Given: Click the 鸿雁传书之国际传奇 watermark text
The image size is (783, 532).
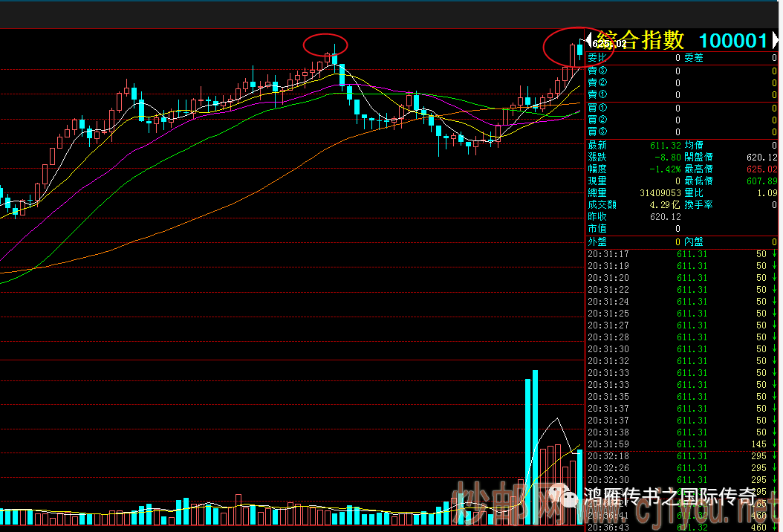Looking at the screenshot, I should click(x=670, y=496).
